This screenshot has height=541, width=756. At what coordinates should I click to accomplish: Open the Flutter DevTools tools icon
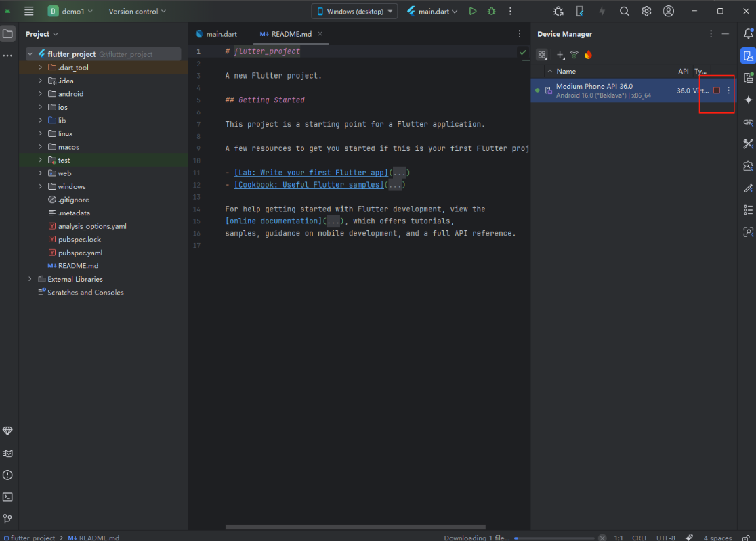point(748,144)
